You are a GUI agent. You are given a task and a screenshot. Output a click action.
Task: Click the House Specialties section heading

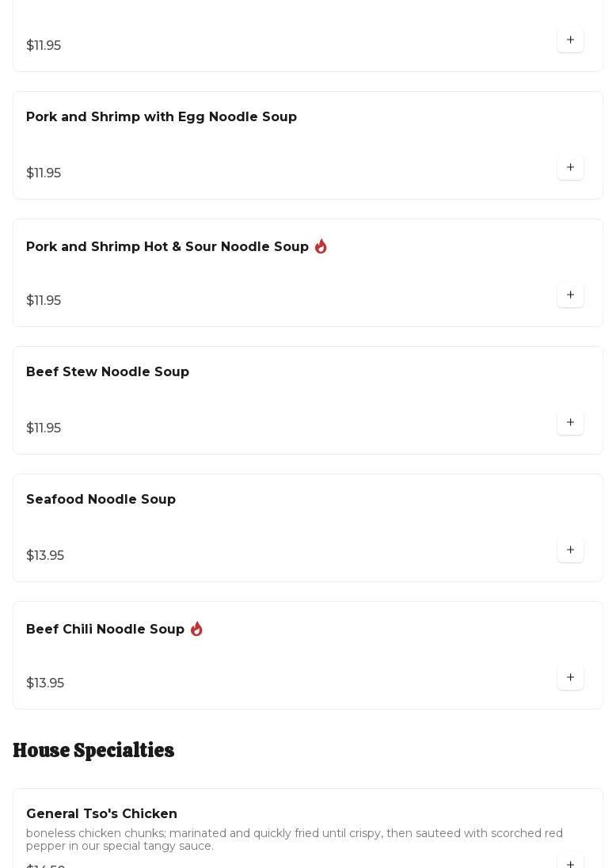pos(93,751)
